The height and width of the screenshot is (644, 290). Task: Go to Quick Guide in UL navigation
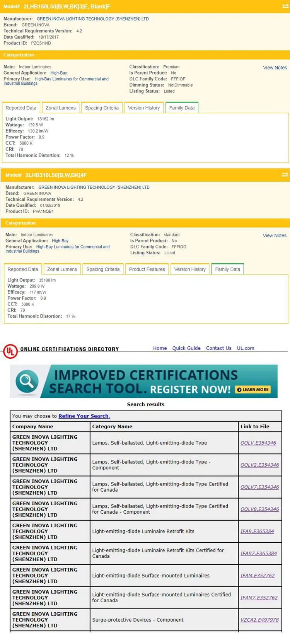186,348
